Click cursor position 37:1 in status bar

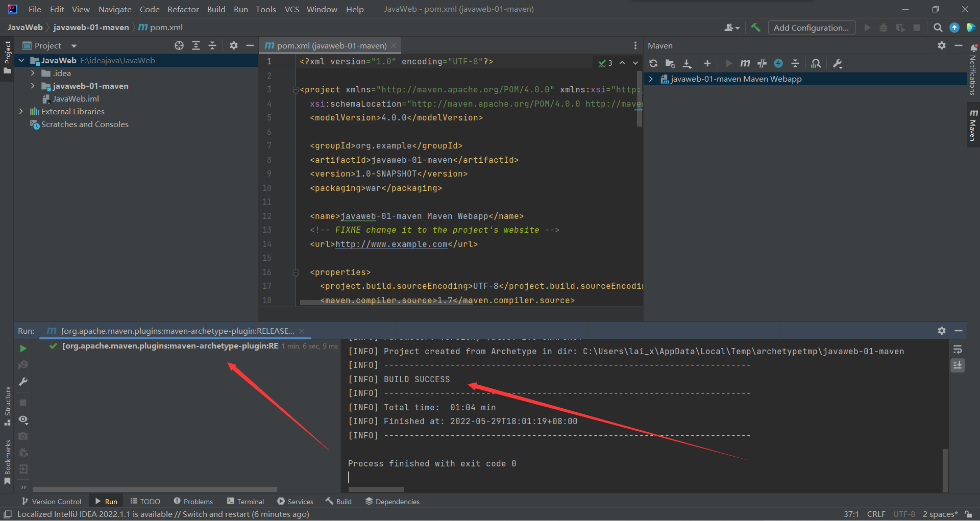(x=851, y=514)
